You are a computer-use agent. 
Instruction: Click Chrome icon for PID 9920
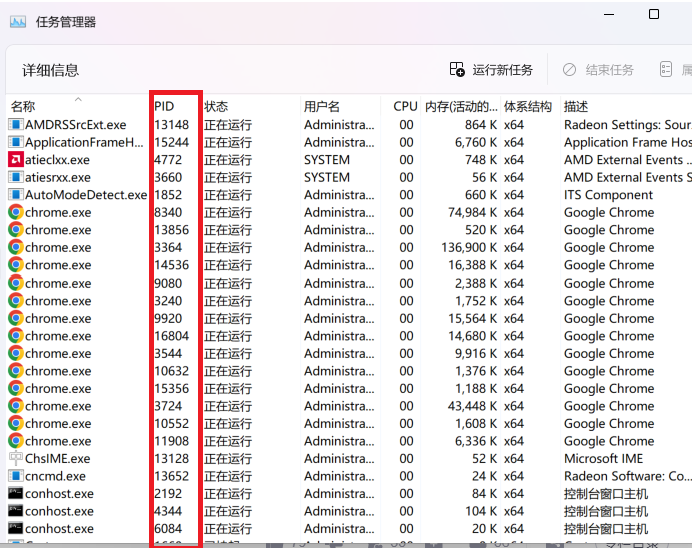(16, 318)
